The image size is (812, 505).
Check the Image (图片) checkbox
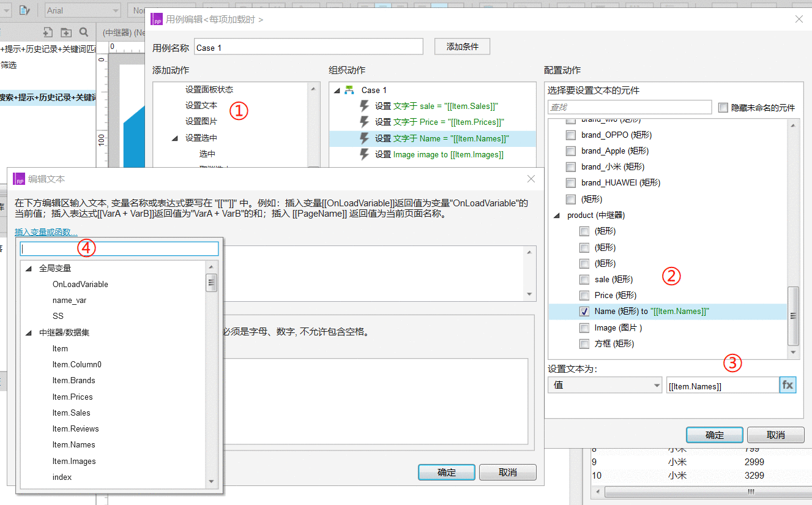[x=584, y=327]
